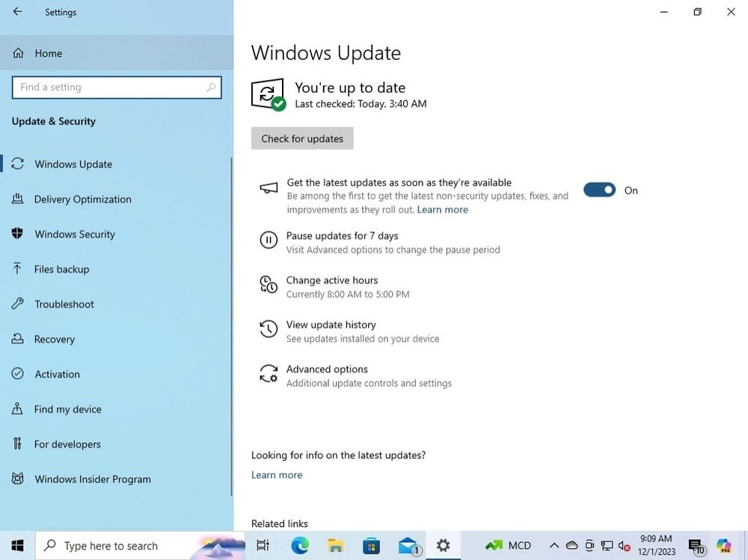Open the Activation page
The height and width of the screenshot is (560, 748).
coord(117,374)
